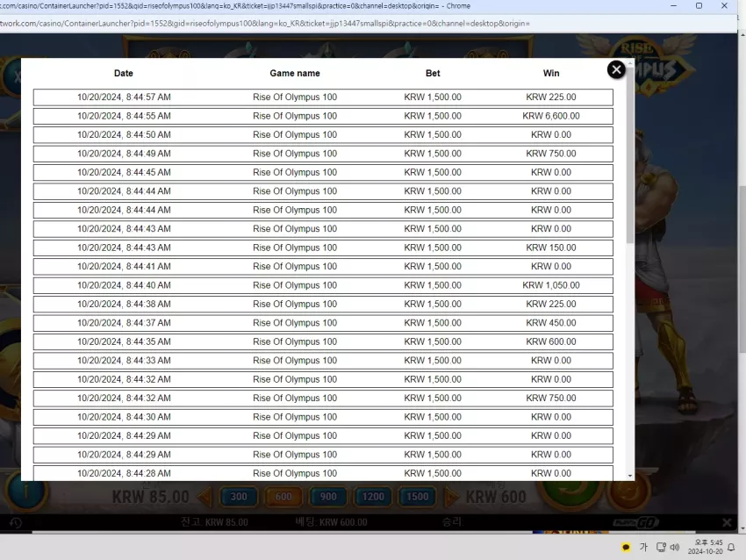Select the 600 bet chip
Image resolution: width=746 pixels, height=560 pixels.
click(283, 497)
